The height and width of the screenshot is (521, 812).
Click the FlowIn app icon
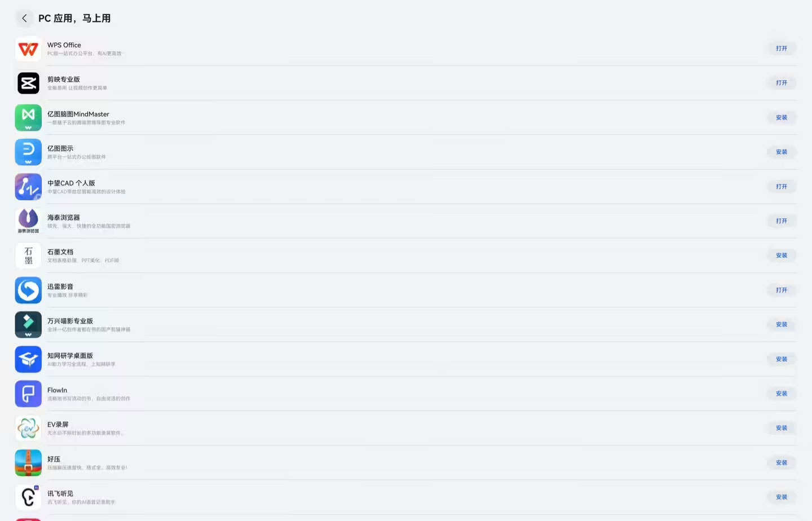(28, 394)
